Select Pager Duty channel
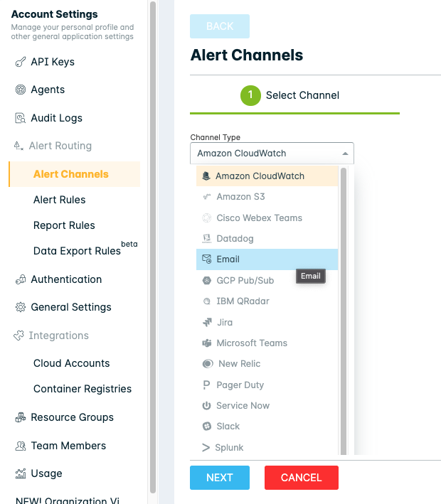The height and width of the screenshot is (504, 441). 267,385
